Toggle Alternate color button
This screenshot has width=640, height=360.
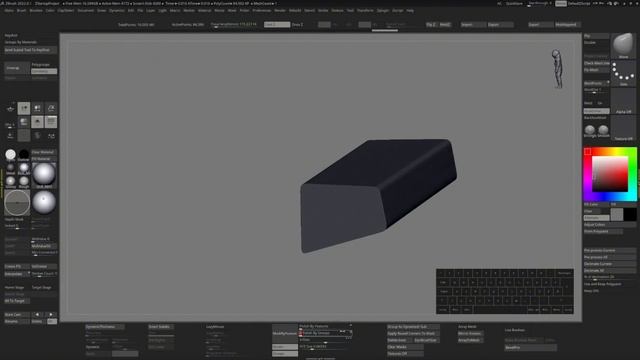coord(596,218)
